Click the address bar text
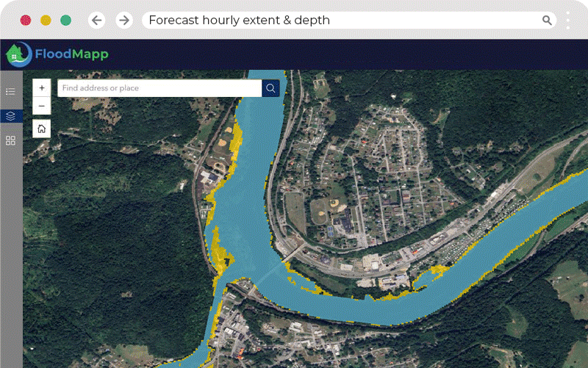588x368 pixels. point(240,21)
